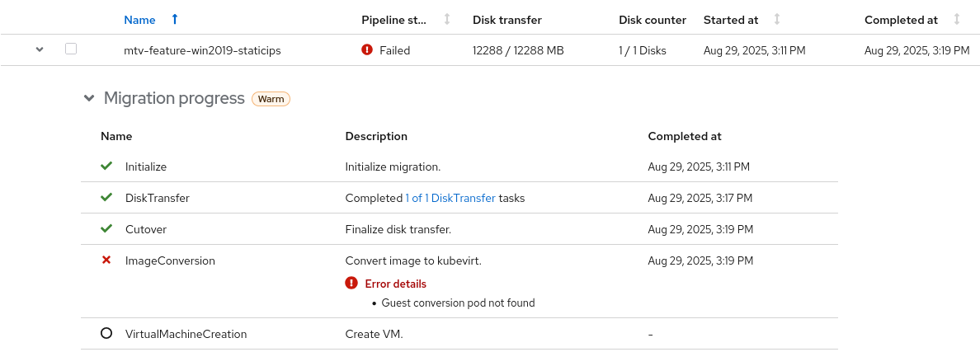Sort by Completed at column

click(957, 19)
